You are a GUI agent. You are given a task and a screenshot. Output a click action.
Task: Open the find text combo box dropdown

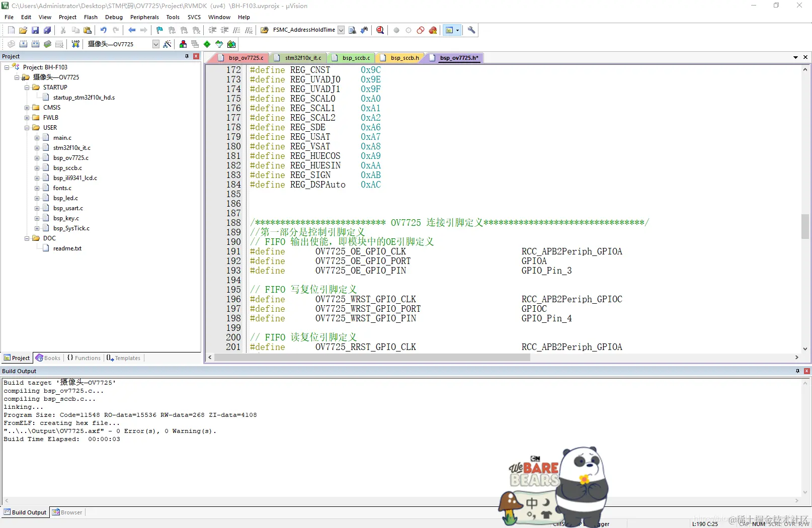[341, 30]
